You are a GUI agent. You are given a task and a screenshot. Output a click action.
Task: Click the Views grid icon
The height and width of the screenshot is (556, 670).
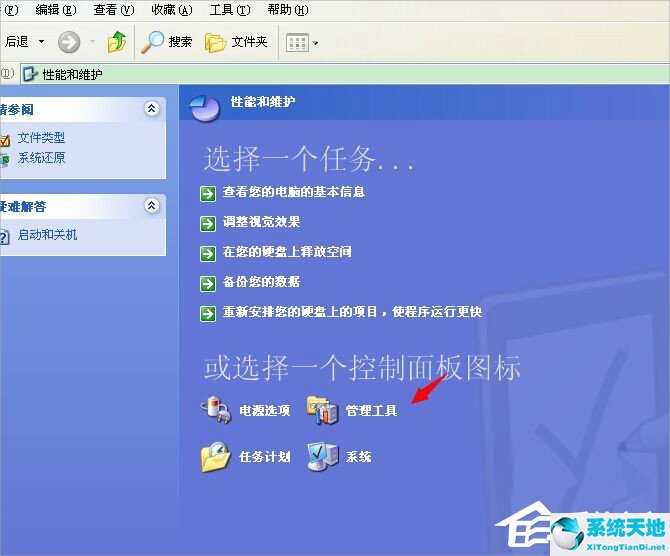coord(297,43)
